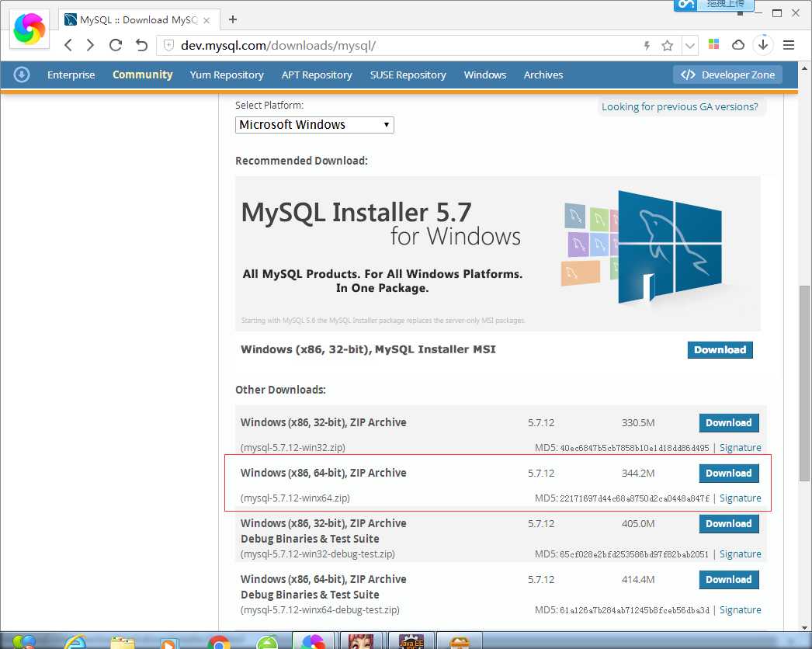Open Internet Explorer from the taskbar
The height and width of the screenshot is (649, 812).
click(x=75, y=642)
